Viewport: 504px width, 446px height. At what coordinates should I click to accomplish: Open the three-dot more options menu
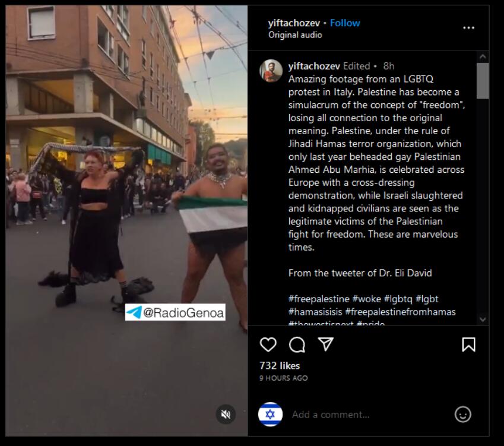pos(468,28)
